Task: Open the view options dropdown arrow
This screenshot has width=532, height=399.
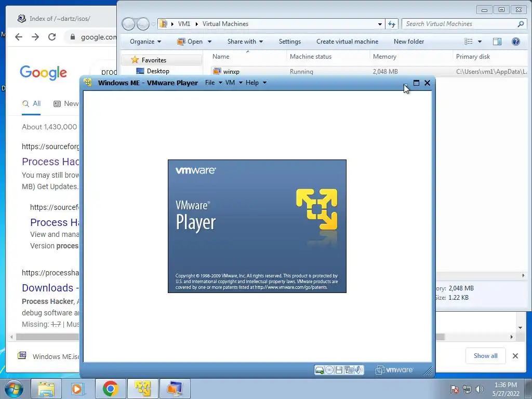Action: pyautogui.click(x=480, y=42)
